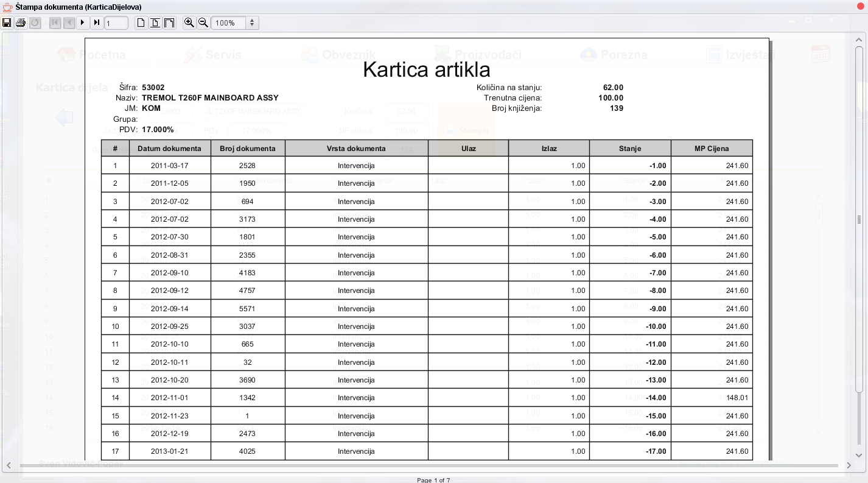Zoom out with the magnifier minus icon
The height and width of the screenshot is (483, 868).
point(203,23)
